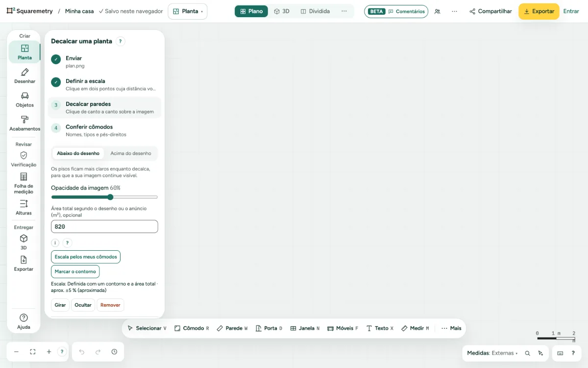
Task: Open the Verificação shield check
Action: pyautogui.click(x=24, y=159)
